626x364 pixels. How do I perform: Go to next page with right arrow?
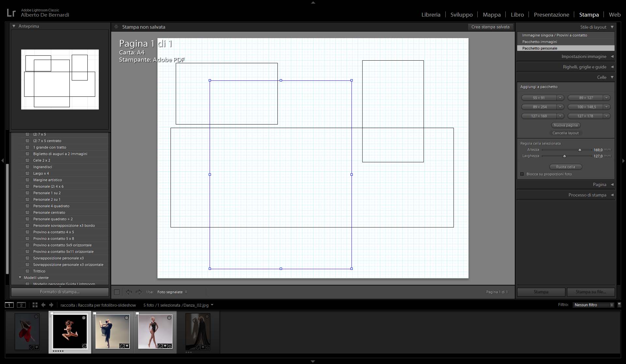tap(139, 292)
